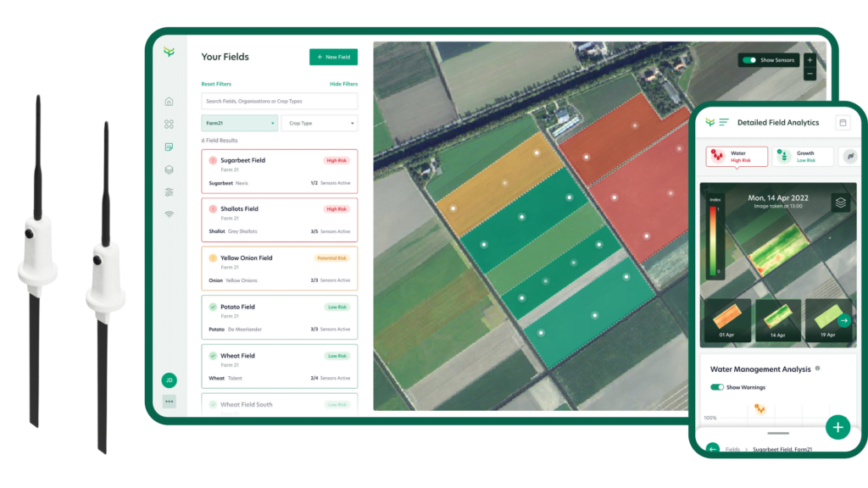Toggle Show Sensors on the map
This screenshot has width=868, height=488.
[749, 60]
